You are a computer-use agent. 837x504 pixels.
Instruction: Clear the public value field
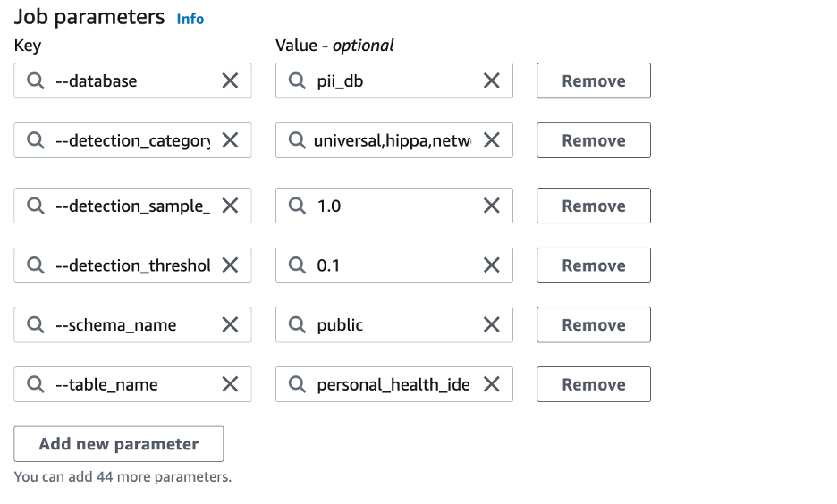coord(491,325)
